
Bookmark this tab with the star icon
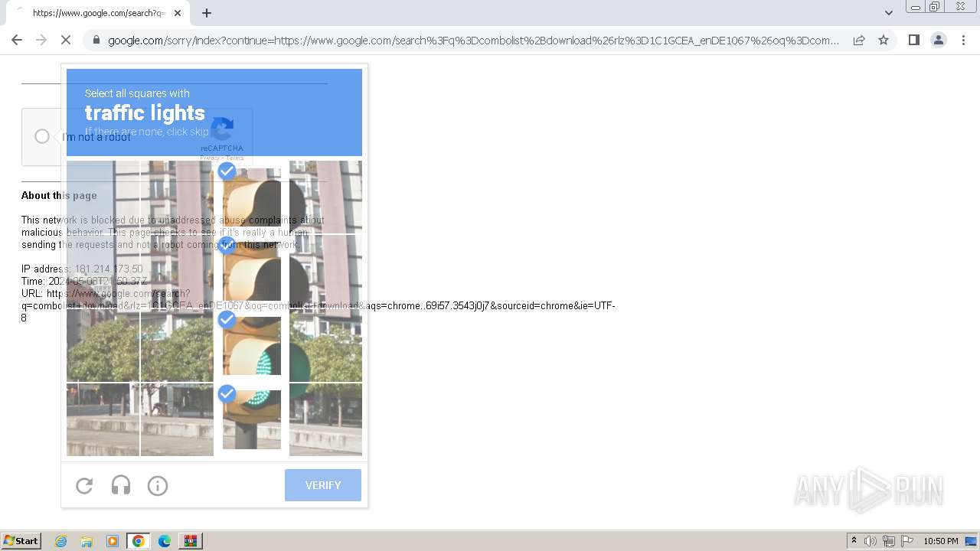coord(884,40)
